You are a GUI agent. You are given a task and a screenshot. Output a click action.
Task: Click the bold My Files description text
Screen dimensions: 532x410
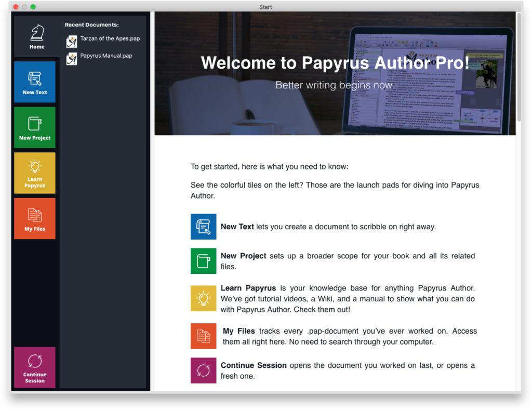point(239,331)
